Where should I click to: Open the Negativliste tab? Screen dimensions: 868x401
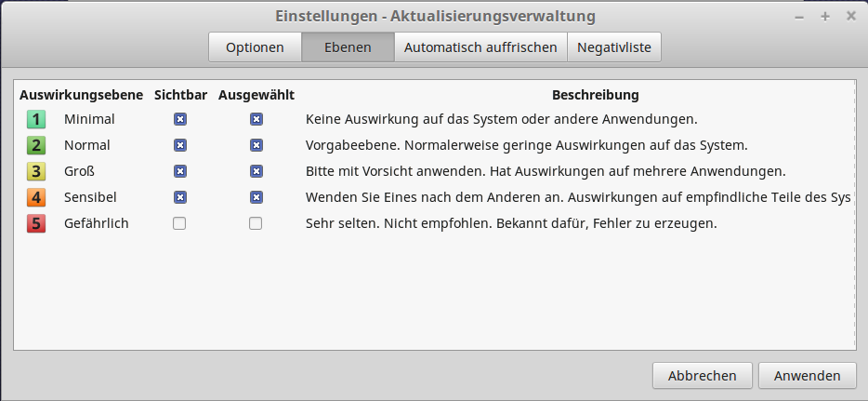(x=614, y=47)
